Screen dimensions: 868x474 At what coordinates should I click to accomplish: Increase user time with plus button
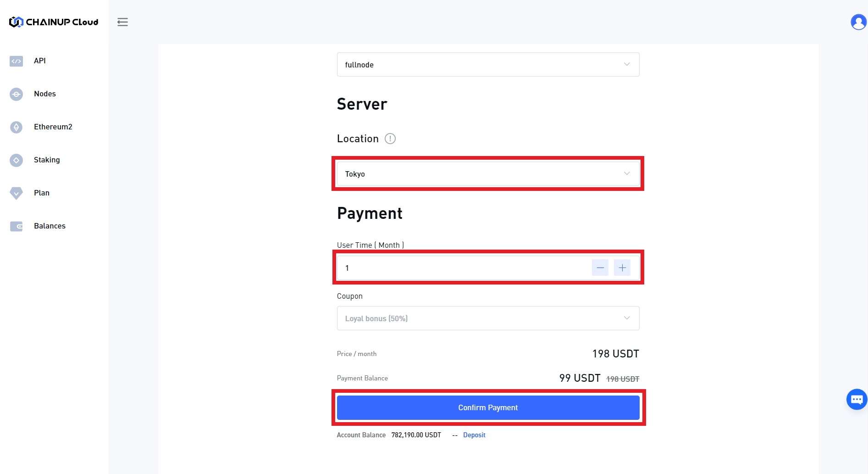click(x=622, y=268)
